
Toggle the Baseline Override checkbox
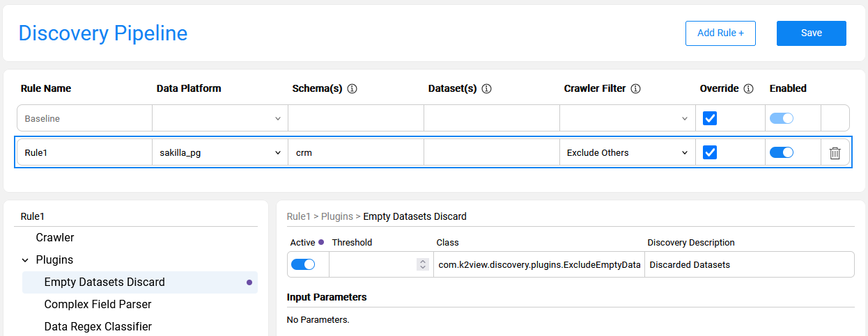pos(710,118)
